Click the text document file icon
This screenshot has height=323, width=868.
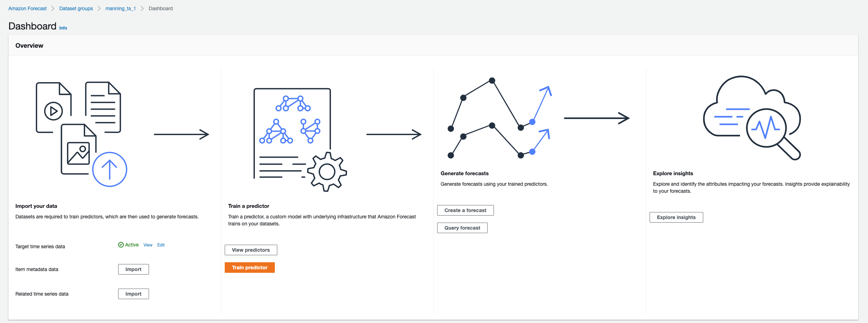click(x=103, y=107)
